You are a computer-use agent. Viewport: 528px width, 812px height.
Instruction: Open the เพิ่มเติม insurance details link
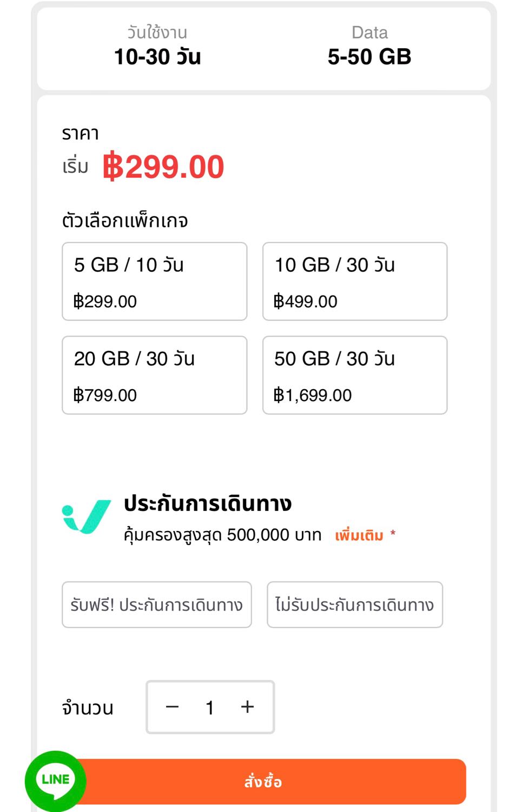click(359, 535)
